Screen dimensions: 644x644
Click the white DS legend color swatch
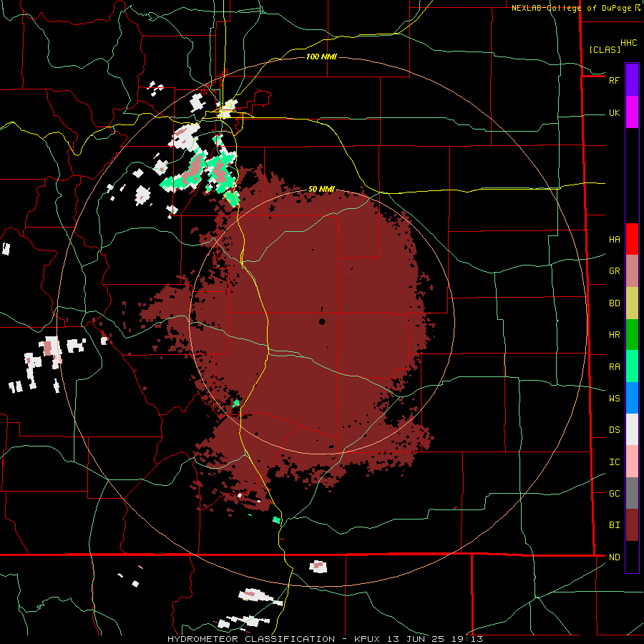(x=632, y=429)
